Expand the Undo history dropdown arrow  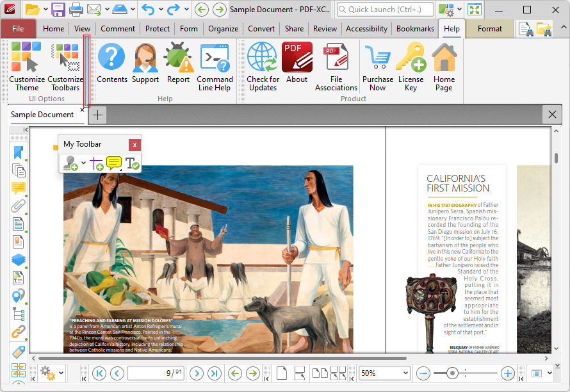[161, 9]
